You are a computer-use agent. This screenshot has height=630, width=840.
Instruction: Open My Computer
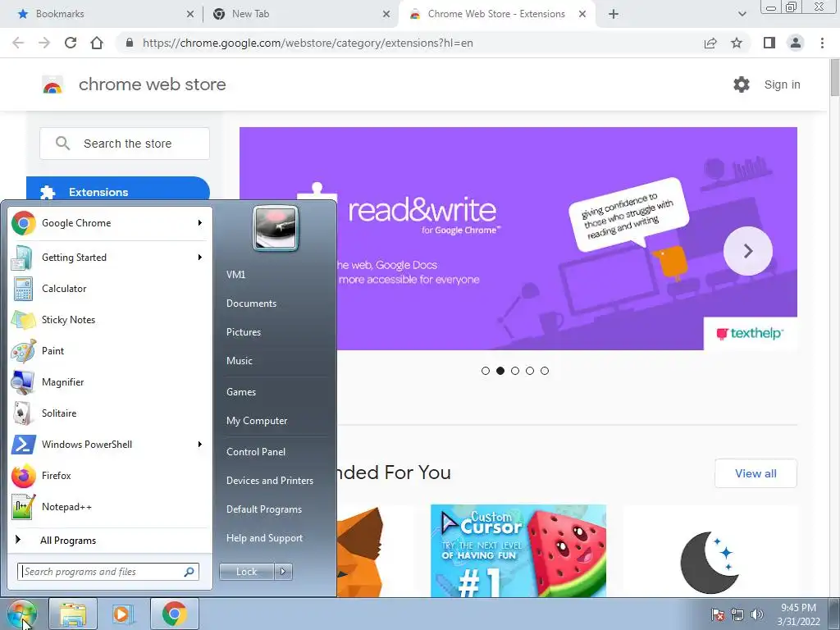coord(257,421)
